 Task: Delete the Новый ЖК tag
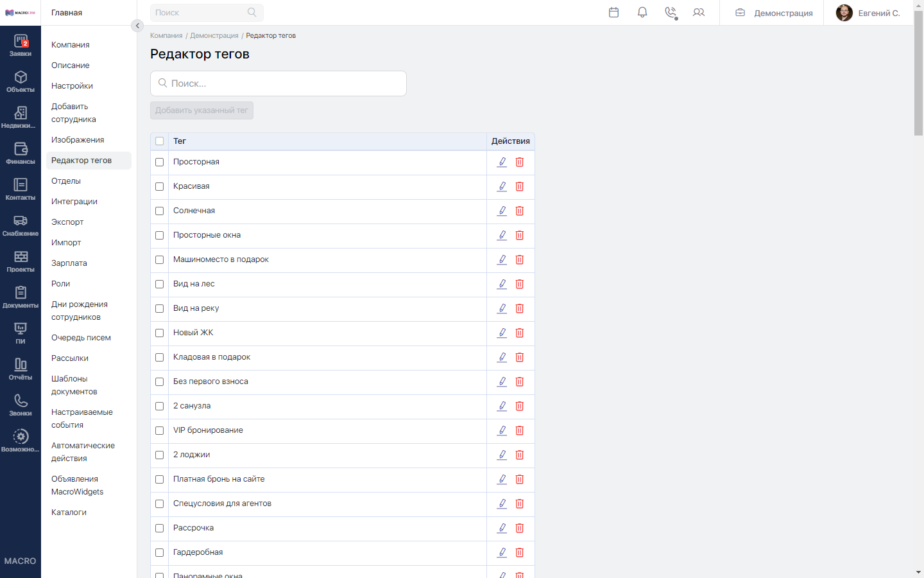point(520,333)
